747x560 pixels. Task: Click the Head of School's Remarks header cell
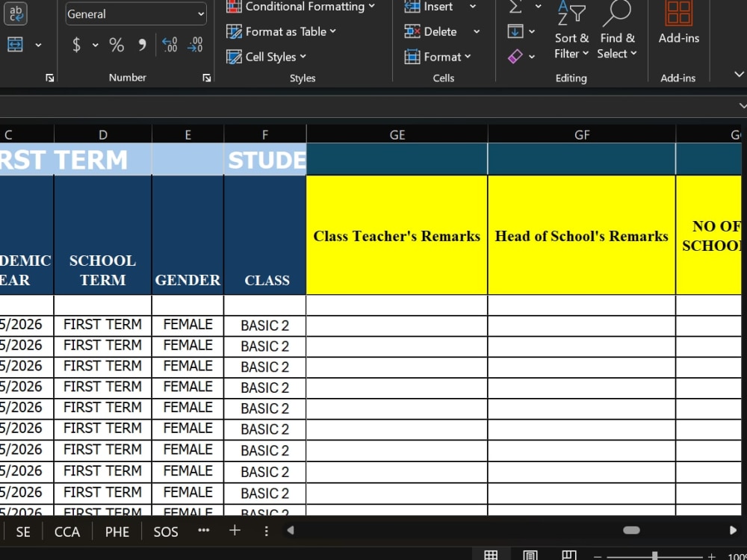(x=582, y=234)
